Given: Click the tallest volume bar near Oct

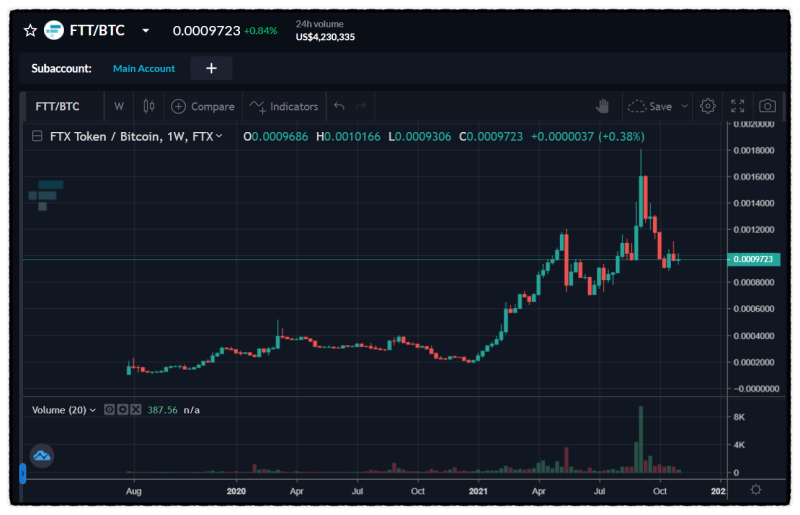Looking at the screenshot, I should pyautogui.click(x=641, y=439).
